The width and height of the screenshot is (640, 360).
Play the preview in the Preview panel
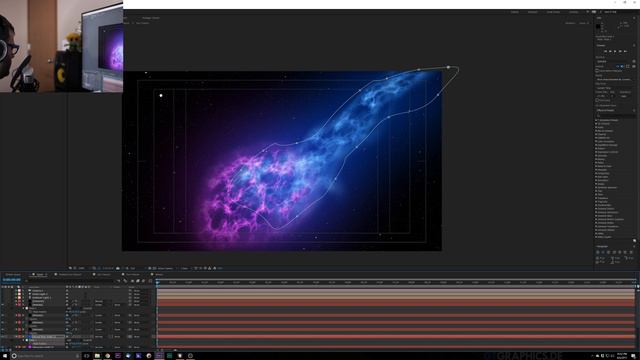(615, 51)
